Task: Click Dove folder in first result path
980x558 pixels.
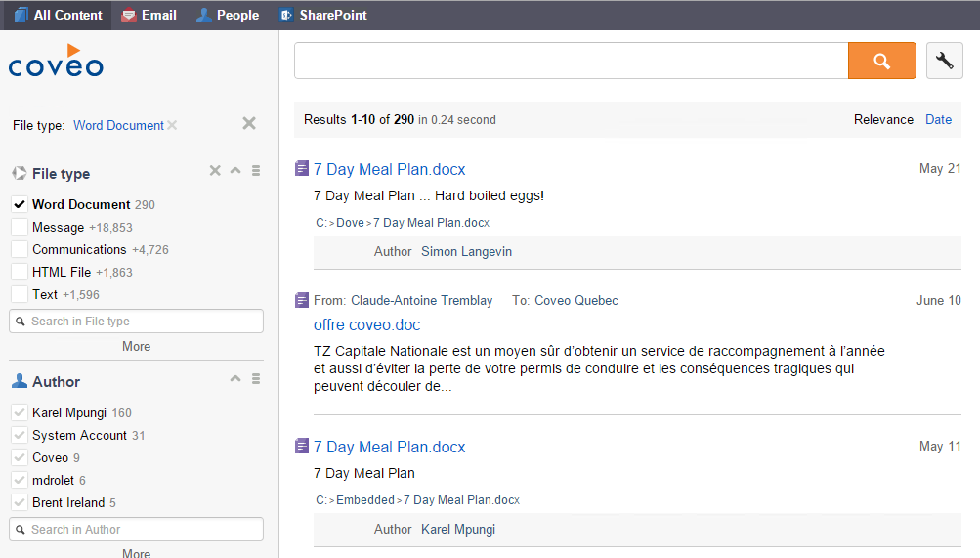Action: (x=350, y=223)
